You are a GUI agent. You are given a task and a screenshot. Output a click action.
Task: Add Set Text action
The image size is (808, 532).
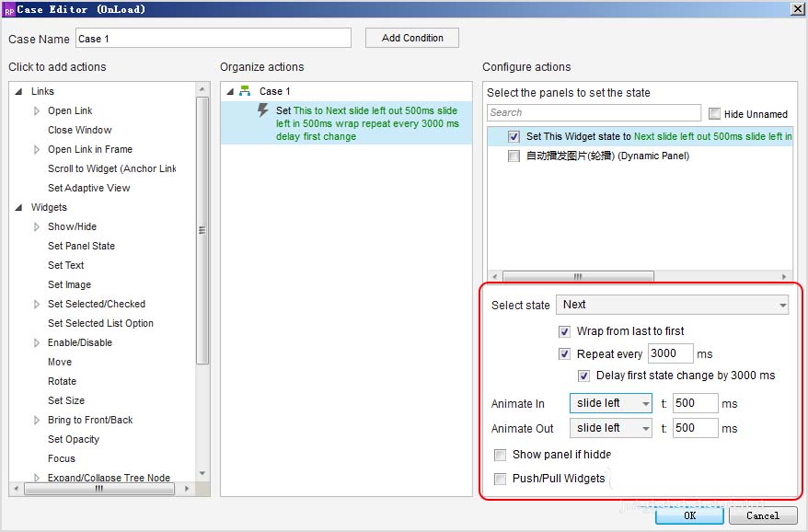point(66,265)
